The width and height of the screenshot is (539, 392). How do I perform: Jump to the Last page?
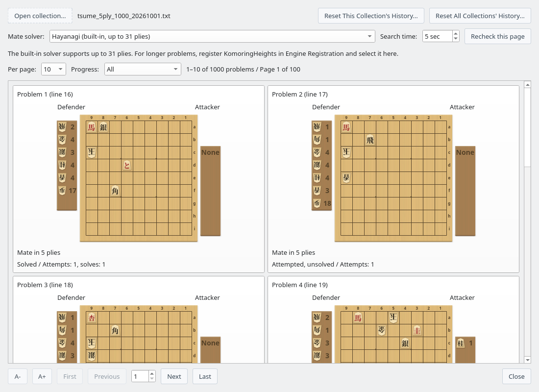pos(205,376)
